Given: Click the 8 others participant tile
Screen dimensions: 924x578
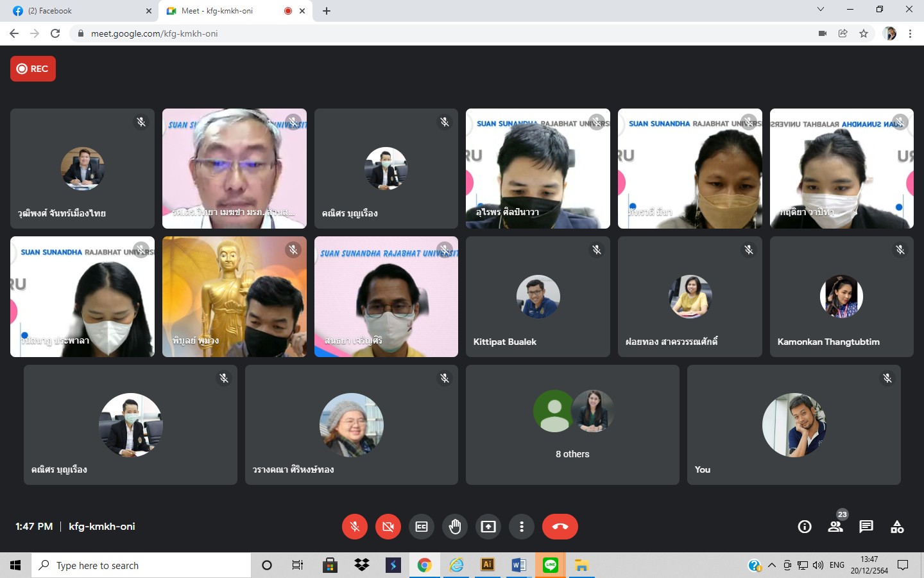Looking at the screenshot, I should coord(572,425).
